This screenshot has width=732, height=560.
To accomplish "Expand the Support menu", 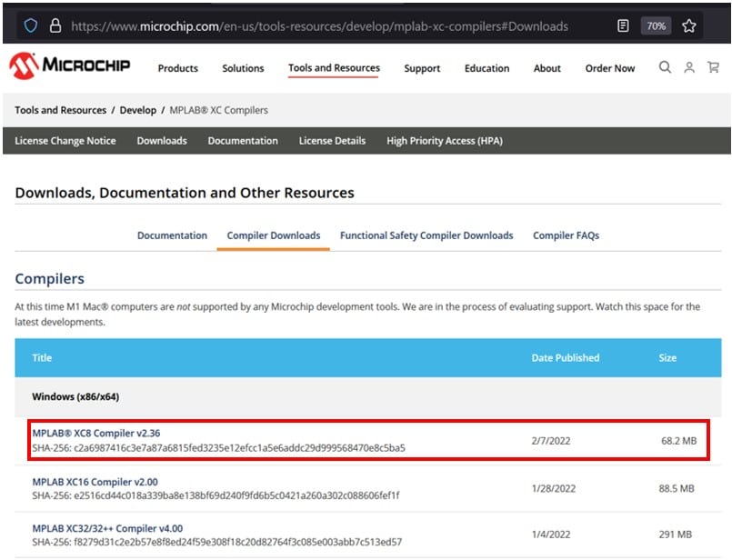I will point(422,68).
